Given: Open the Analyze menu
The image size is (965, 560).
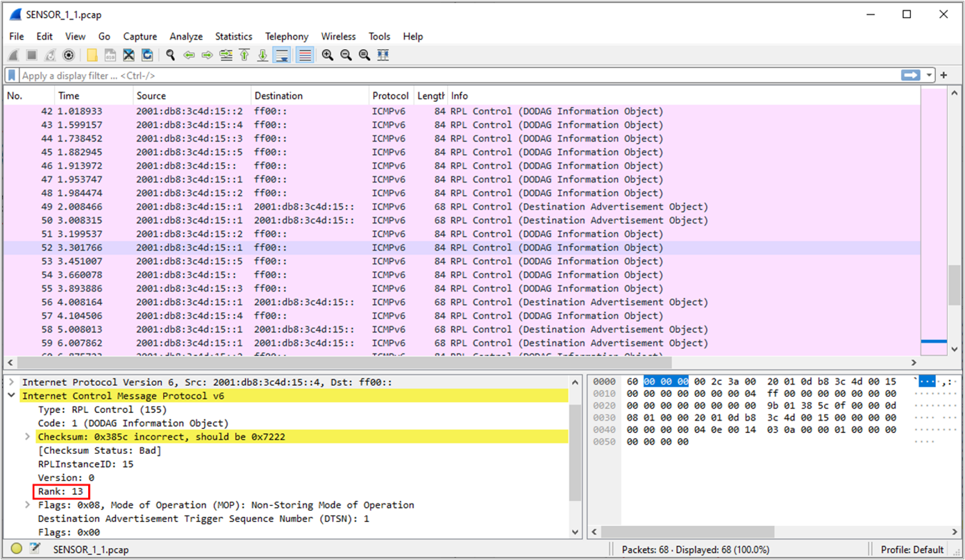Looking at the screenshot, I should click(186, 37).
